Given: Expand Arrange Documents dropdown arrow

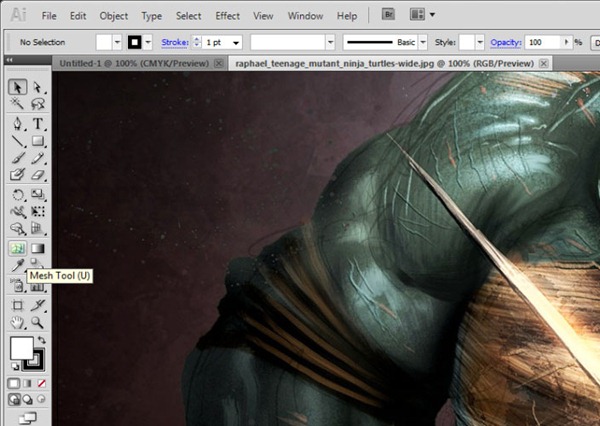Looking at the screenshot, I should tap(432, 15).
